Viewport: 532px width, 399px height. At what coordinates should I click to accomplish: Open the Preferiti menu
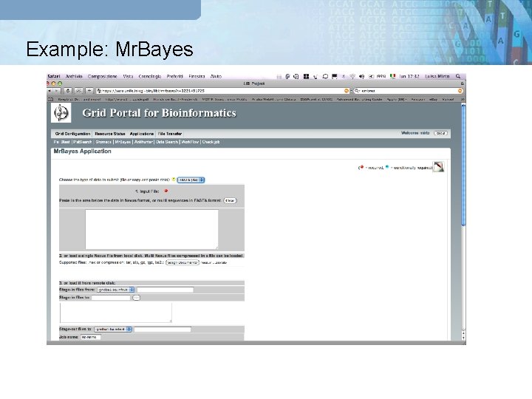click(x=174, y=76)
